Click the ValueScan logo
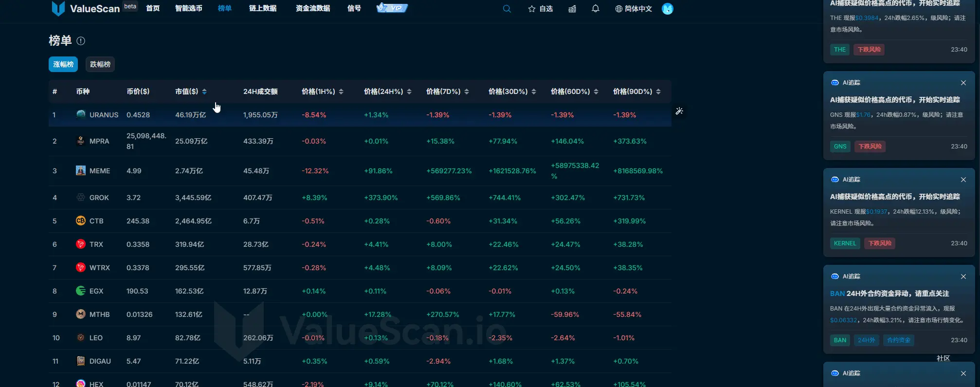The height and width of the screenshot is (387, 980). 86,8
